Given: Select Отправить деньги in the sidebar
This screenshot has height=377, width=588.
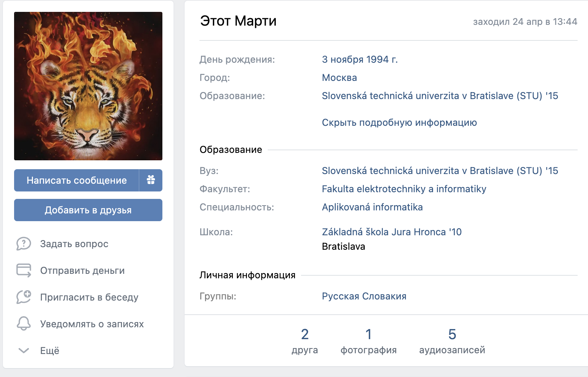Looking at the screenshot, I should pos(82,271).
